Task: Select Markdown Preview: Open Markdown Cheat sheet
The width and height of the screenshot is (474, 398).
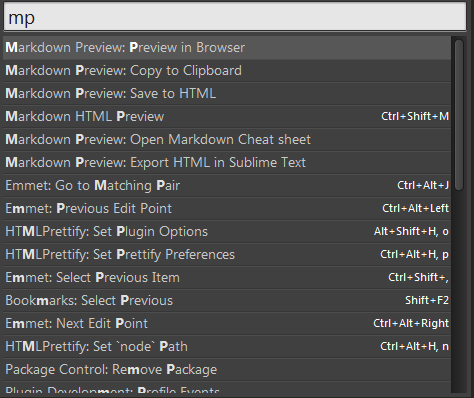Action: [x=227, y=140]
